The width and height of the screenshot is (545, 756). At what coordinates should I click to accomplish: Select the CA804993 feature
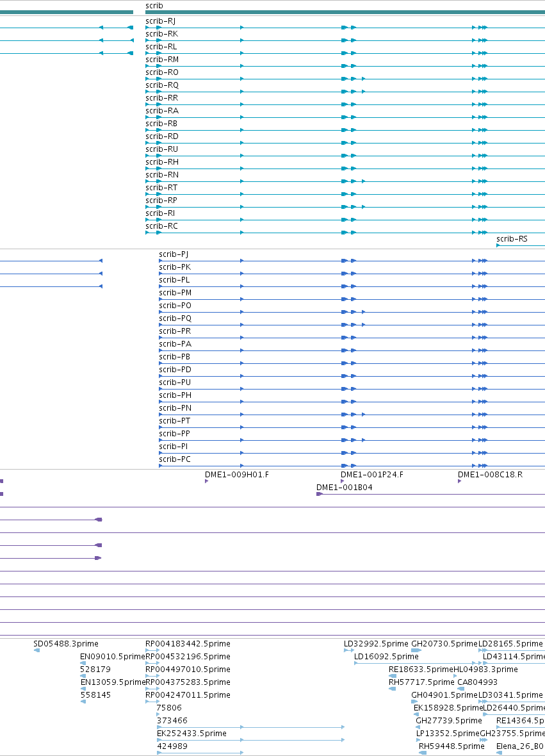[x=477, y=682]
